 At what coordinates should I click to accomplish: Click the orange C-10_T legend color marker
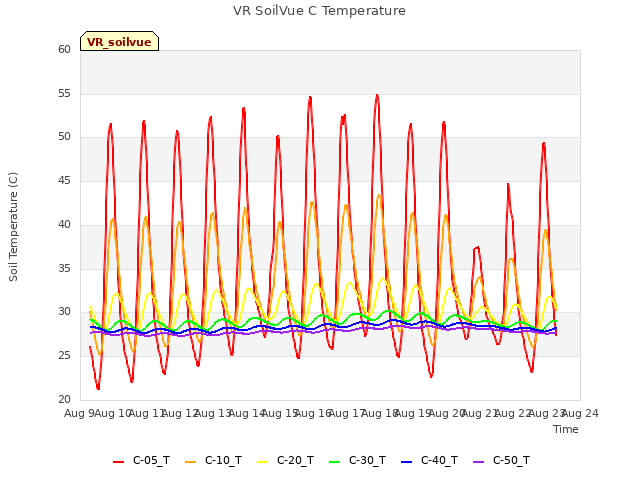pos(190,462)
